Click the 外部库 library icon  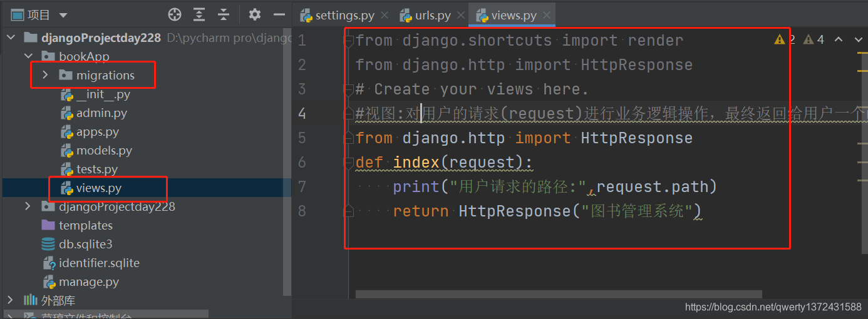[31, 300]
